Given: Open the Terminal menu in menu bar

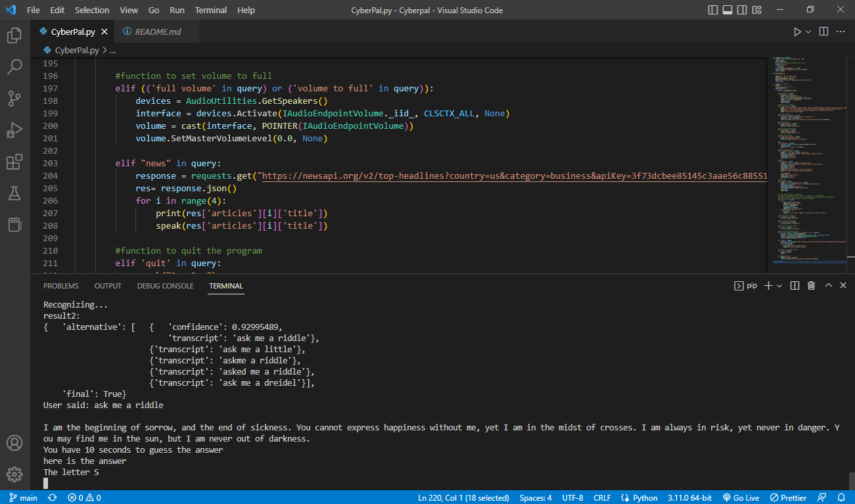Looking at the screenshot, I should 211,10.
